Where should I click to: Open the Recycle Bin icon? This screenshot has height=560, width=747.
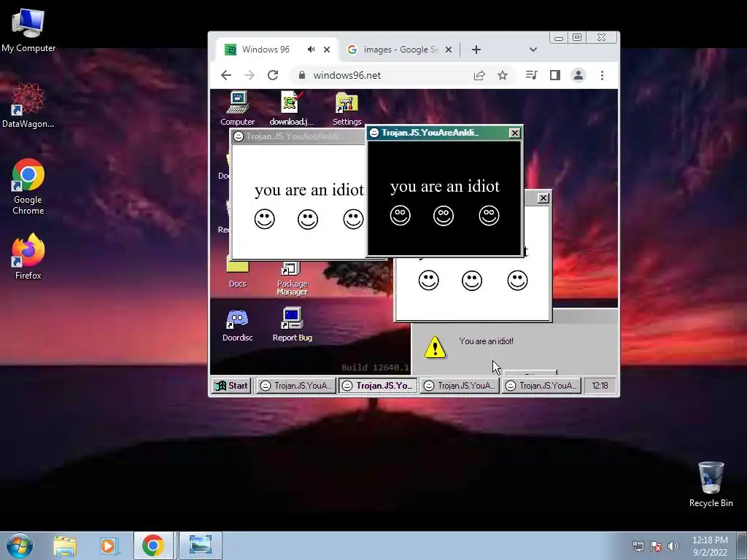click(711, 484)
